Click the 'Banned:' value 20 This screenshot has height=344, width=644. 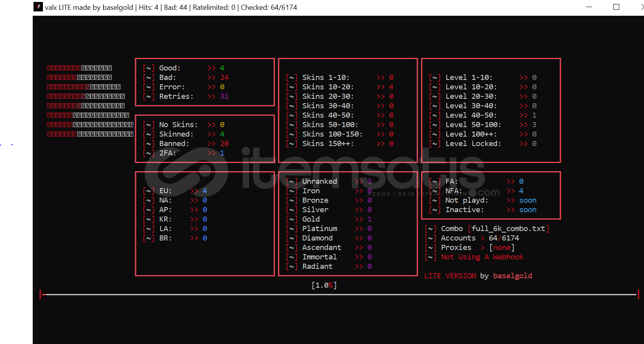[224, 144]
